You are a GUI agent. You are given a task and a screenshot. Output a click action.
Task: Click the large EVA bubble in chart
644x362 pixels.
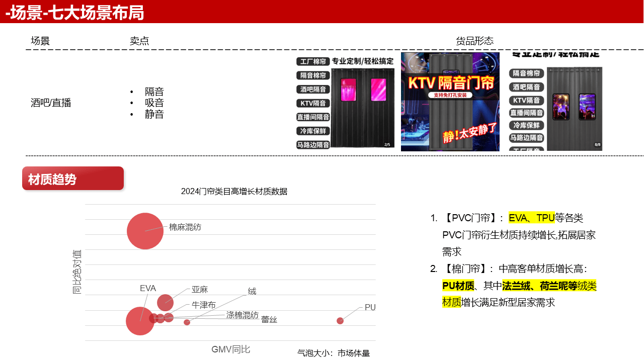tap(140, 321)
